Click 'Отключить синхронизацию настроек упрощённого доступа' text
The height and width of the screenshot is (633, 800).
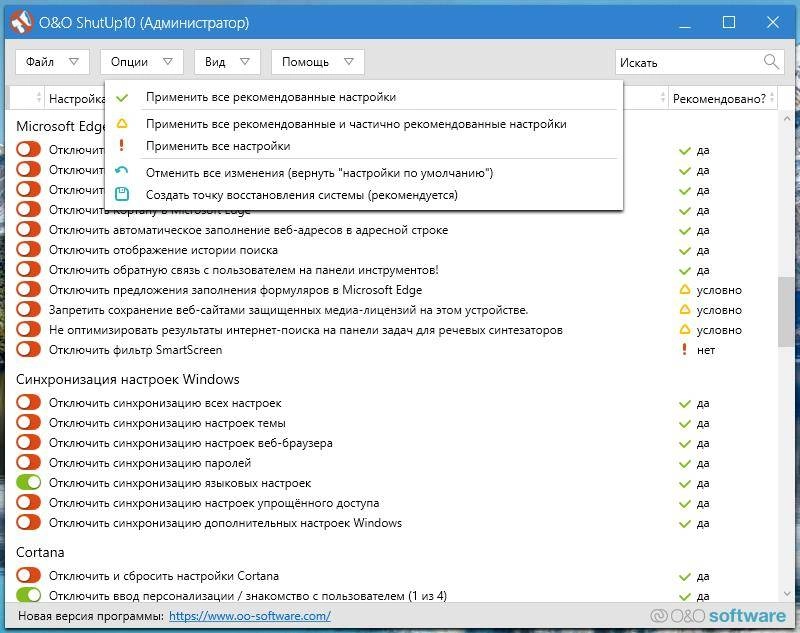[214, 503]
